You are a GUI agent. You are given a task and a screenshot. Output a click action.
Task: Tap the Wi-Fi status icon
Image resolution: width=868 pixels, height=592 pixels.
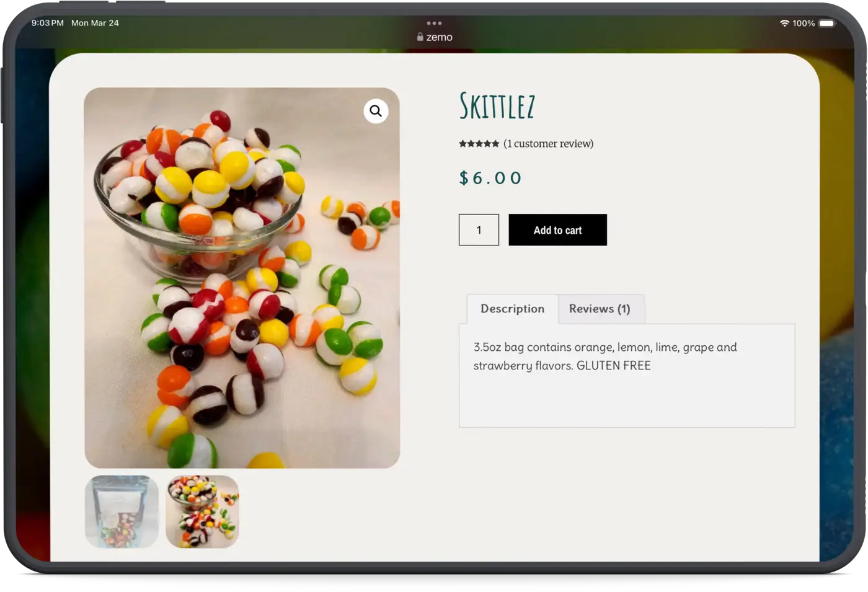(784, 23)
